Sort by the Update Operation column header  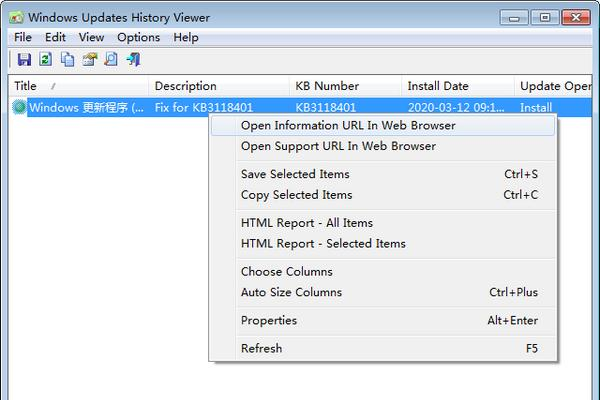click(x=553, y=86)
